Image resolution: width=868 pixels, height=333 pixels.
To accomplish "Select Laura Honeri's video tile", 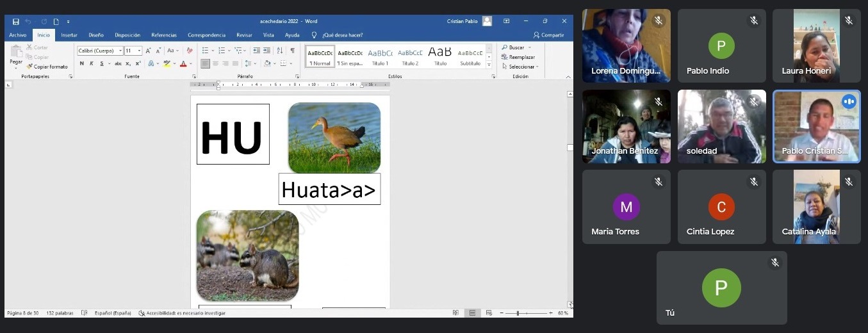I will 816,45.
